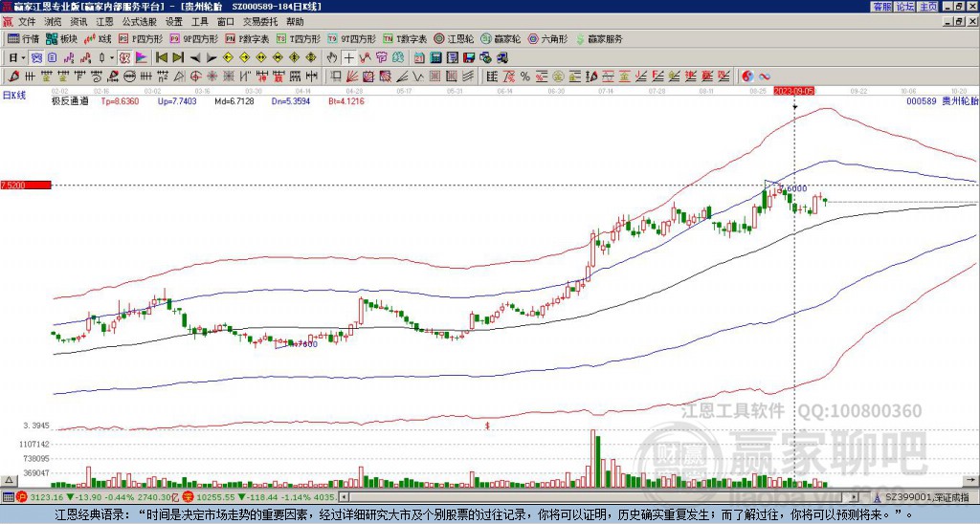Click the SZ399001 深证成指 status entry

pyautogui.click(x=926, y=497)
